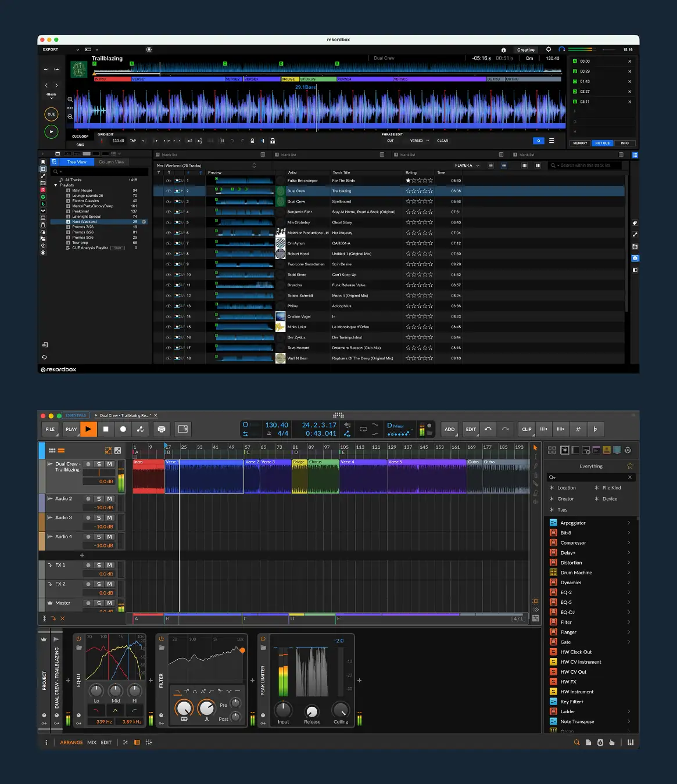Screen dimensions: 677x784
Task: Open the INFO tab in rekordbox
Action: click(625, 143)
